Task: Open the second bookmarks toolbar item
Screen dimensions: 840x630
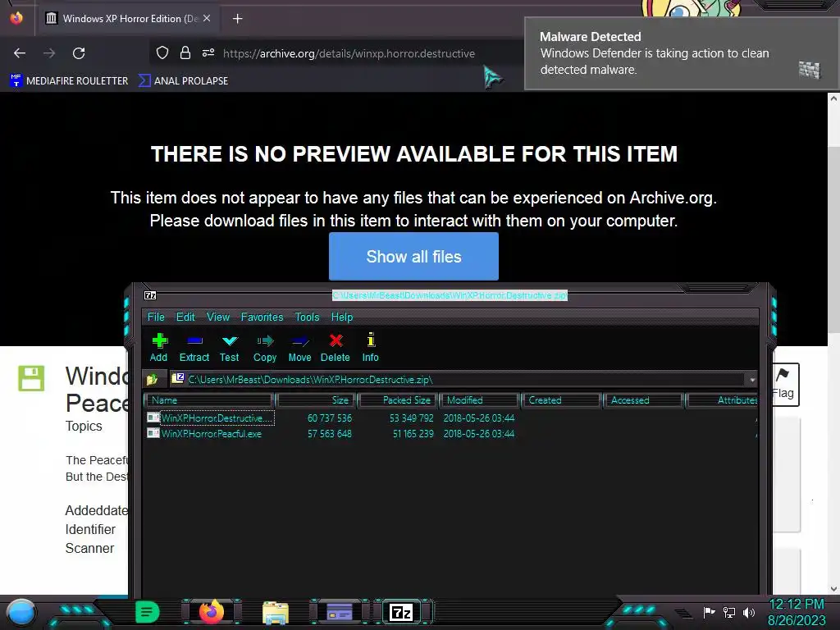Action: click(183, 81)
